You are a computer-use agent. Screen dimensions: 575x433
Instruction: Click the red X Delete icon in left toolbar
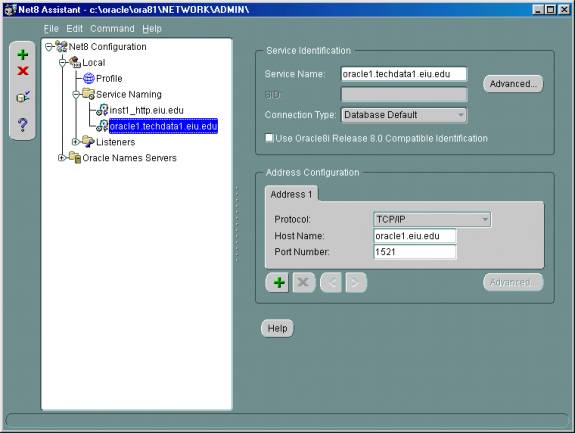point(23,71)
